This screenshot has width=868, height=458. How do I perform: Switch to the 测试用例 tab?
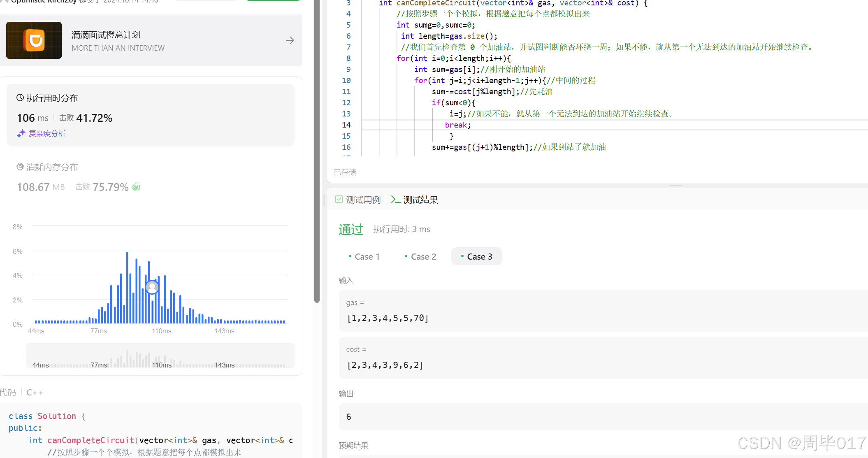click(x=363, y=200)
